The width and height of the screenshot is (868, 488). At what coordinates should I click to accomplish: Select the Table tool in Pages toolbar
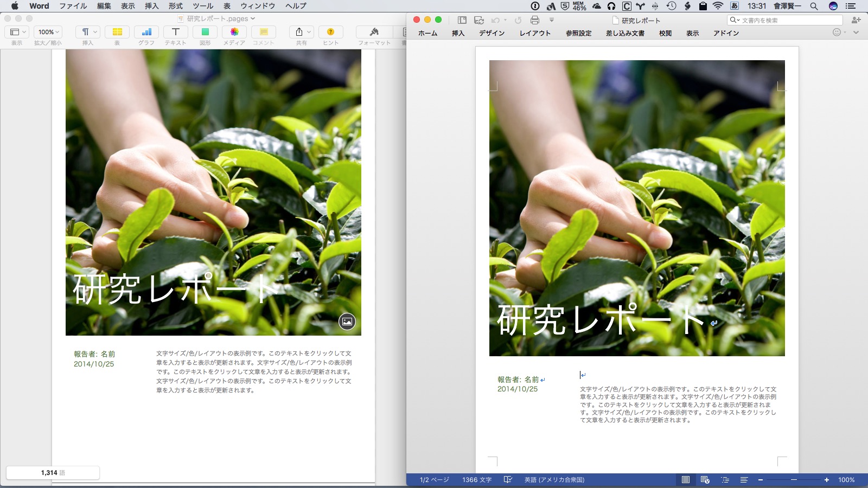(117, 31)
